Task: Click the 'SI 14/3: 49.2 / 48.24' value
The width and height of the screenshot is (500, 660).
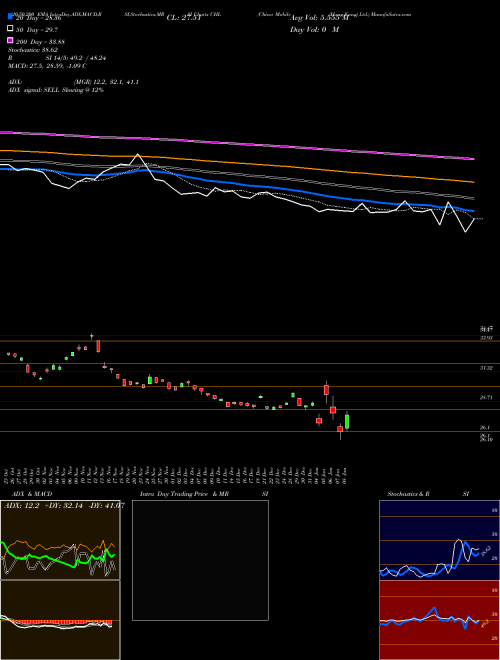Action: 76,58
